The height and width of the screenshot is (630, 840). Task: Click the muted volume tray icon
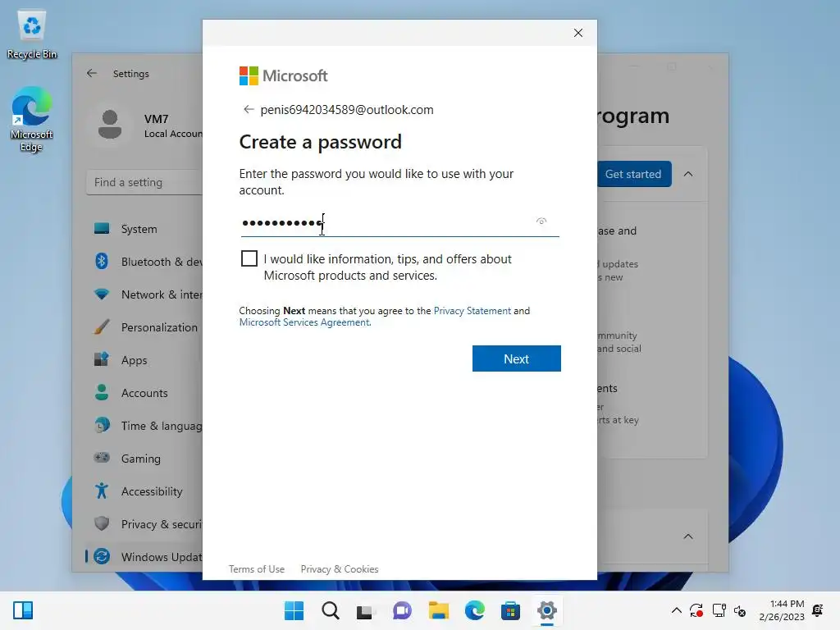point(740,610)
